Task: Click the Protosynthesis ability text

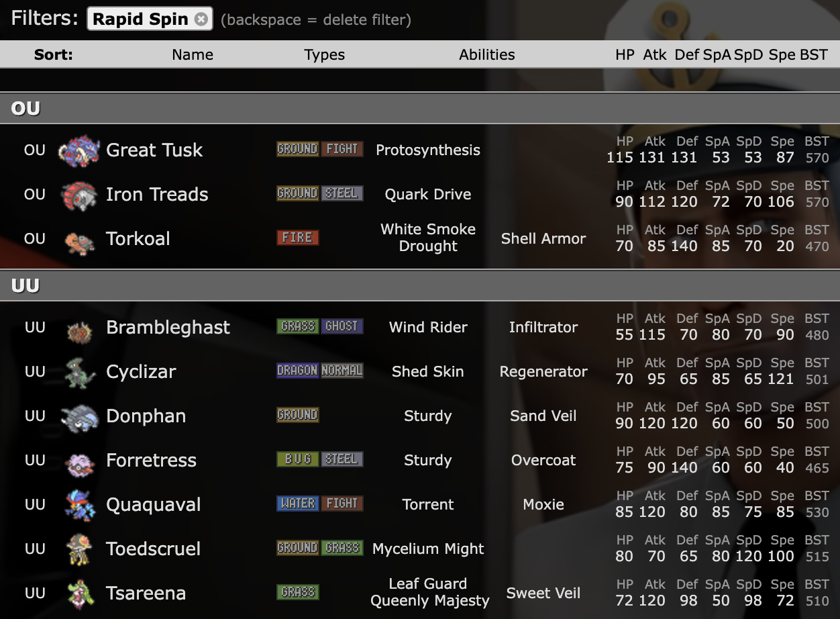Action: (x=428, y=150)
